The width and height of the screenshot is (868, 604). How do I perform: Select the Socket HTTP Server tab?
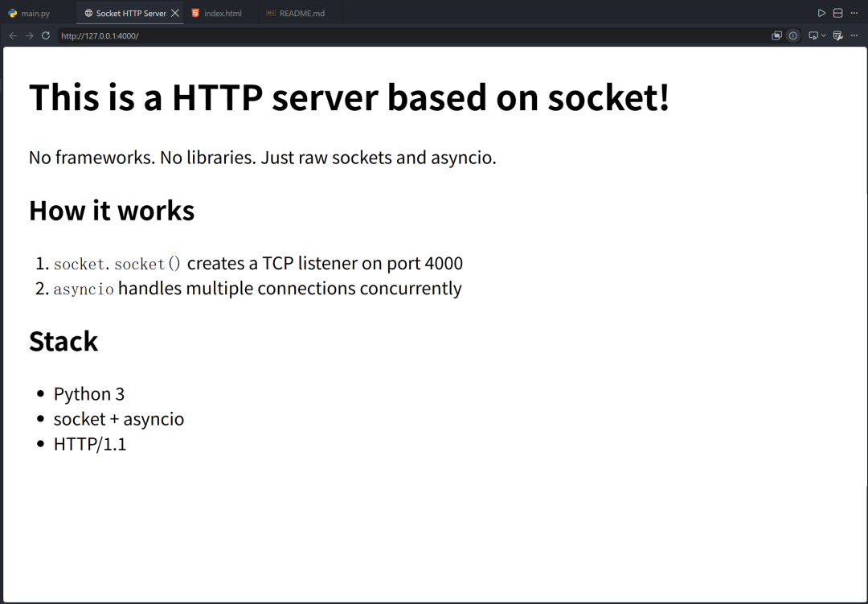pyautogui.click(x=131, y=14)
